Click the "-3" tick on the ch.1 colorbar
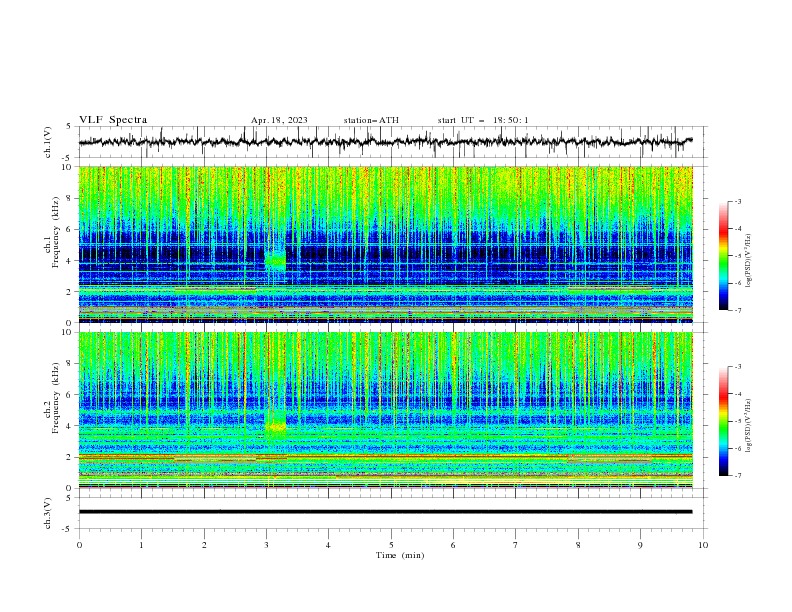The width and height of the screenshot is (792, 612). click(738, 201)
